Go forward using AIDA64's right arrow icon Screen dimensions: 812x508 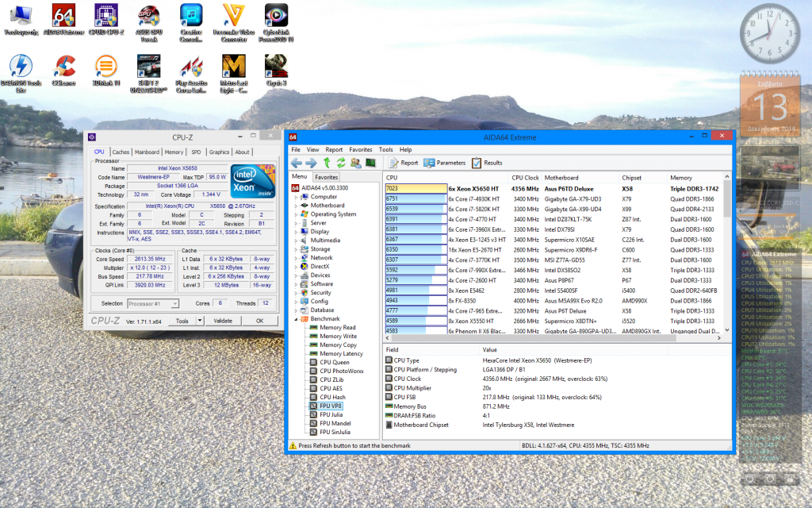click(311, 163)
